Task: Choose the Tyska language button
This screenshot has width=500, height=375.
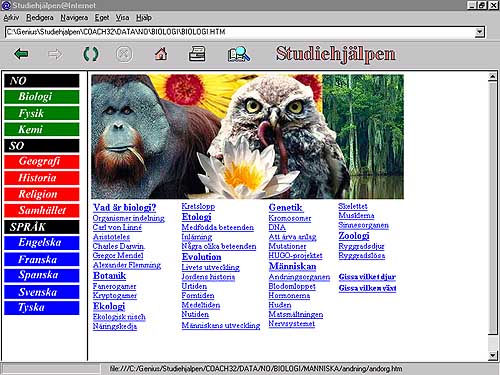Action: tap(42, 308)
